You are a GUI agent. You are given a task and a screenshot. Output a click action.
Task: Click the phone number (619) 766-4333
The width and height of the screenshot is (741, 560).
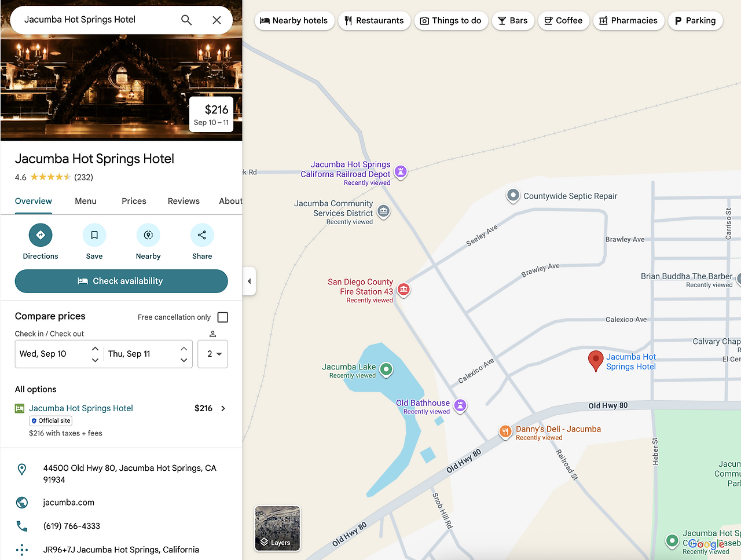click(x=72, y=526)
